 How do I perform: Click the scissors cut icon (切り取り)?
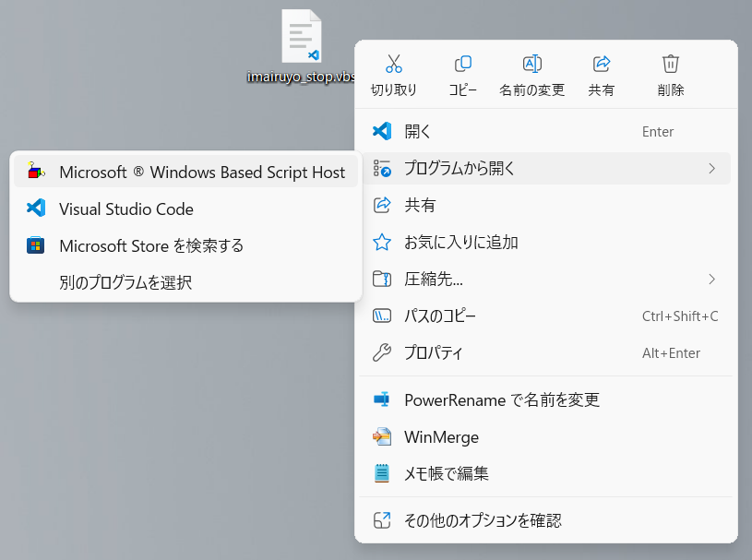pyautogui.click(x=394, y=64)
